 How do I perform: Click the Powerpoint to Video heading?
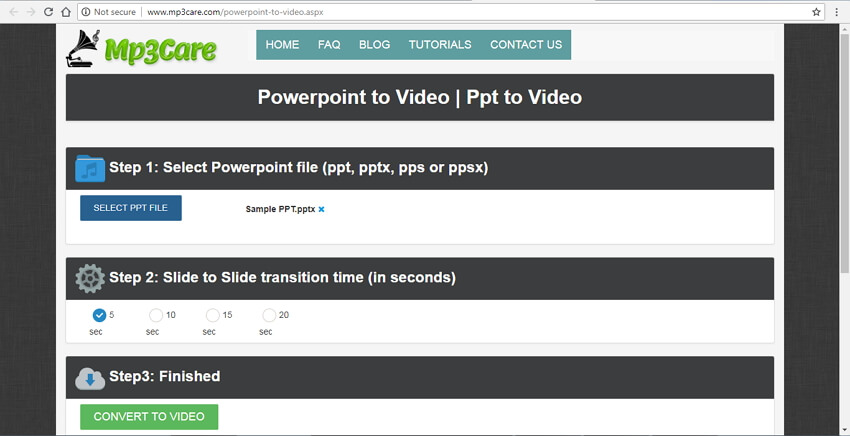420,97
